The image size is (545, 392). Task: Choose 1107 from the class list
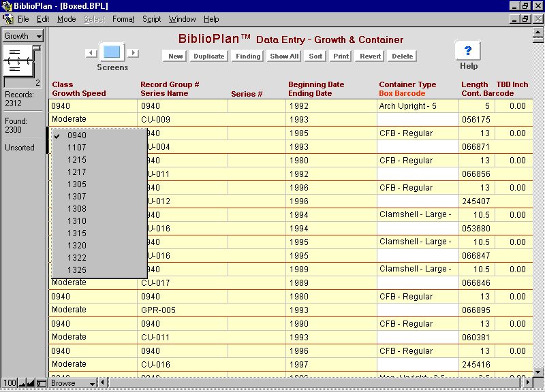(99, 148)
